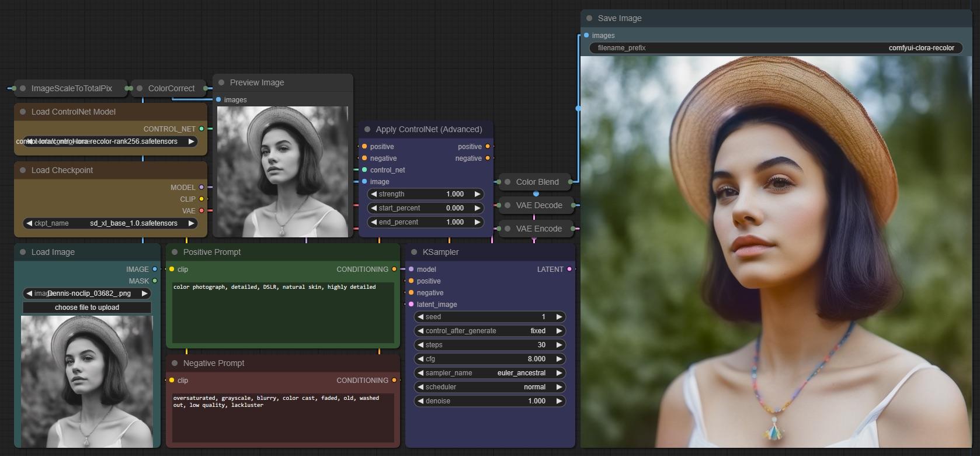Click the Load Checkpoint collapse dot
Viewport: 980px width, 456px height.
pyautogui.click(x=23, y=170)
